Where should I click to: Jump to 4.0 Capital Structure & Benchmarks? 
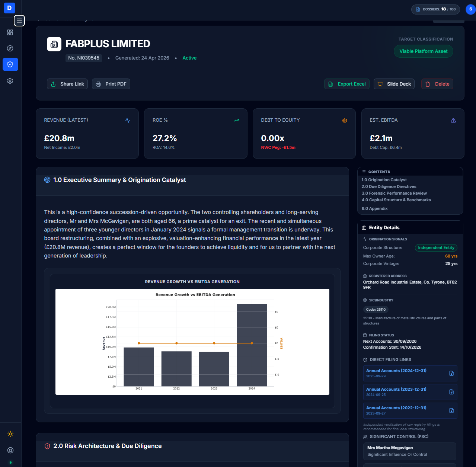coord(396,200)
